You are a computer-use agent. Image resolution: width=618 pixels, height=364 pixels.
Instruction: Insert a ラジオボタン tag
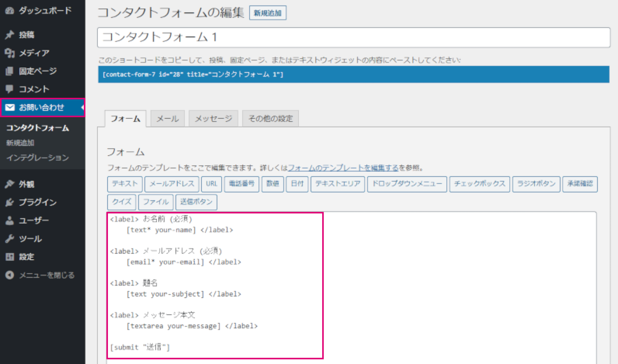tap(536, 184)
